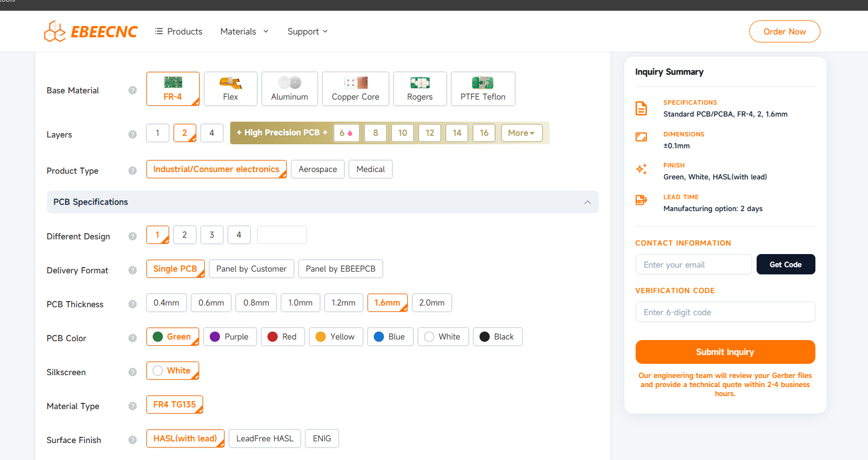868x460 pixels.
Task: Open the Products menu
Action: tap(179, 32)
